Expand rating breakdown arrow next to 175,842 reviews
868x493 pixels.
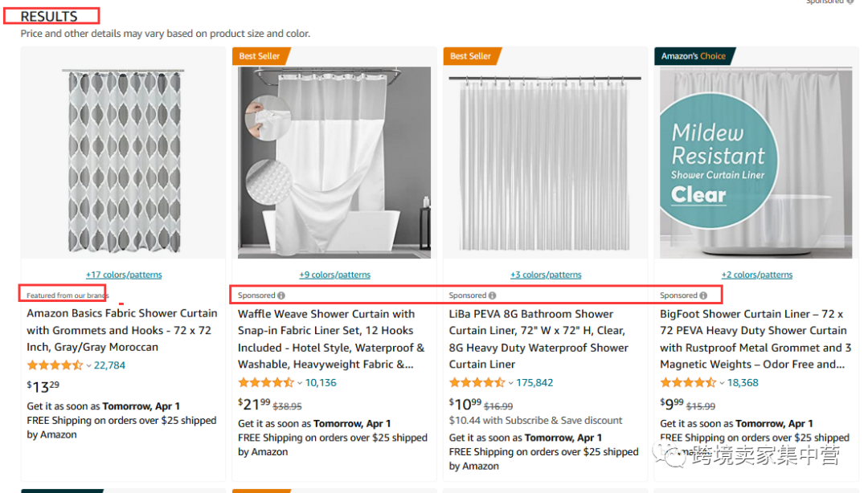pos(511,384)
